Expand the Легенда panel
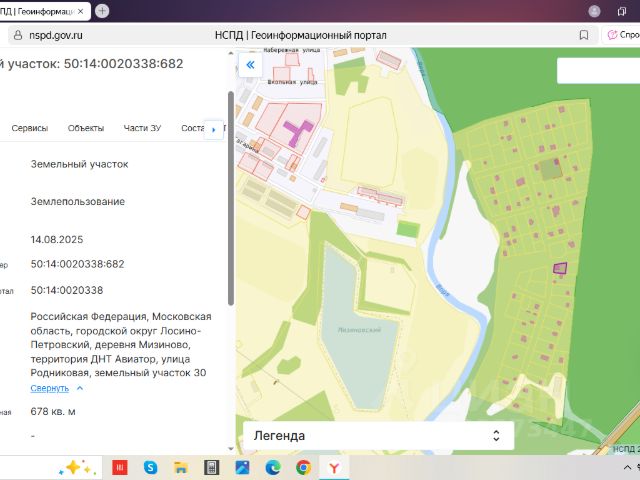640x480 pixels. point(378,436)
